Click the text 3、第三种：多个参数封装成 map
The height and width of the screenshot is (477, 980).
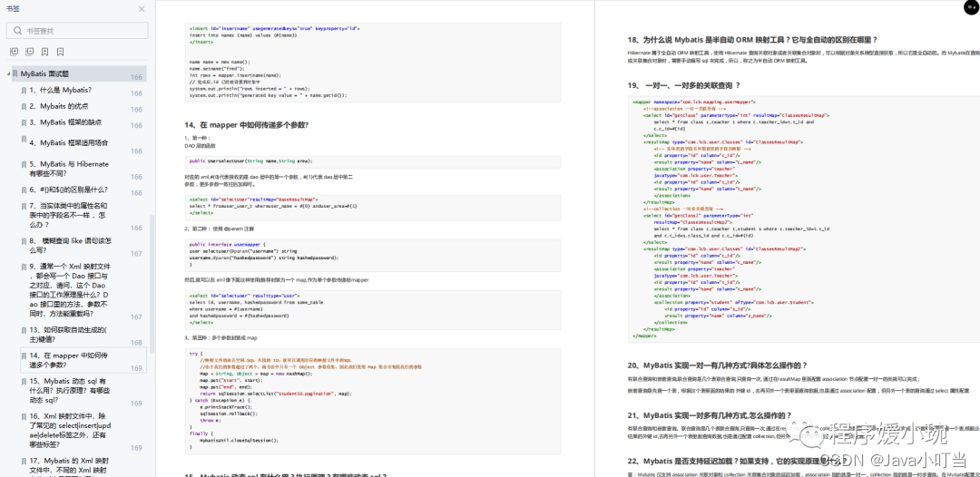220,337
